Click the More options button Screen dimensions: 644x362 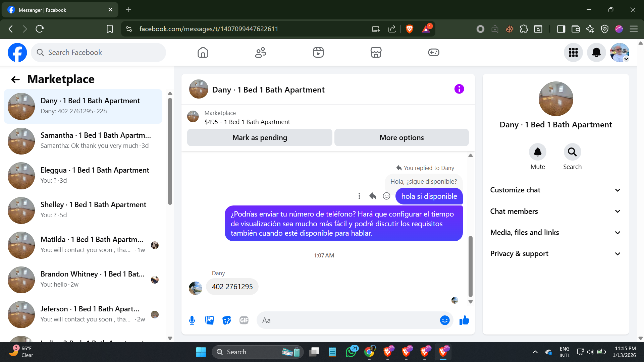pyautogui.click(x=401, y=137)
